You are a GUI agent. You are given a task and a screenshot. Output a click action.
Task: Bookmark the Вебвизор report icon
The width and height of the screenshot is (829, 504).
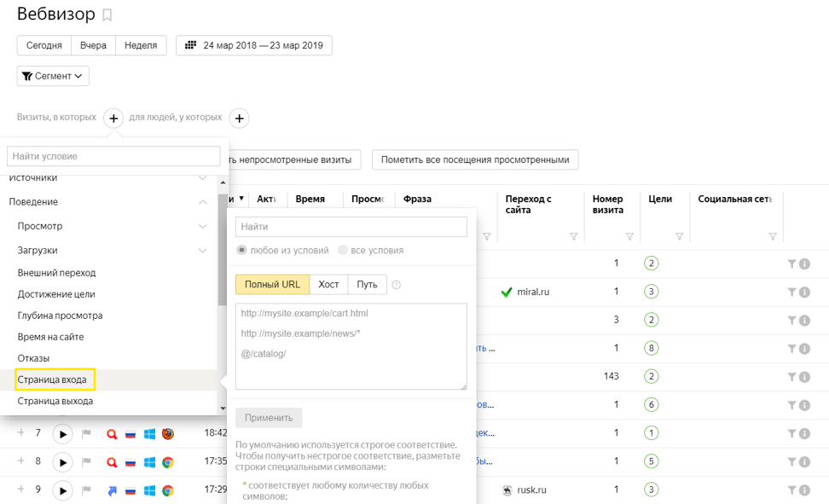[x=107, y=15]
